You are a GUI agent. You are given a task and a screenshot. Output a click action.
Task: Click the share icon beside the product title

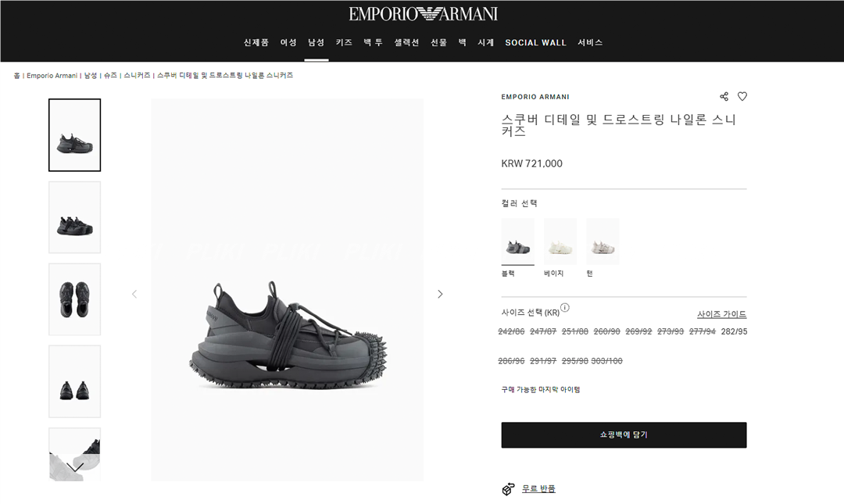tap(724, 96)
